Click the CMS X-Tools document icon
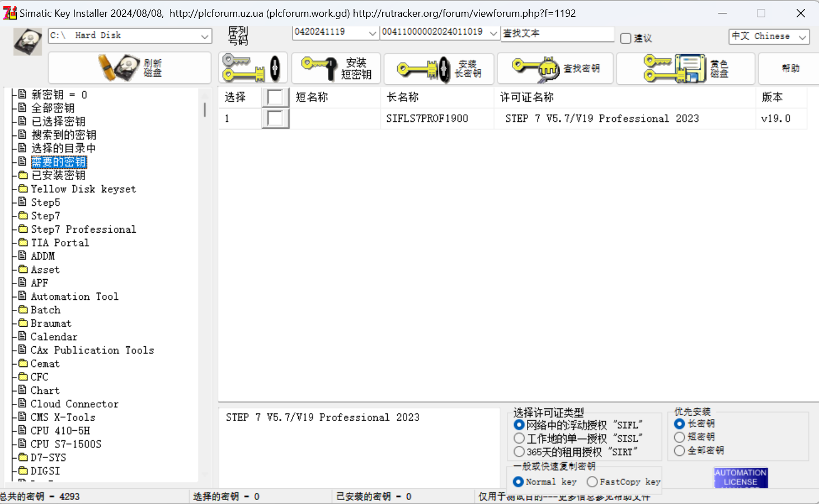This screenshot has height=504, width=819. coord(22,417)
